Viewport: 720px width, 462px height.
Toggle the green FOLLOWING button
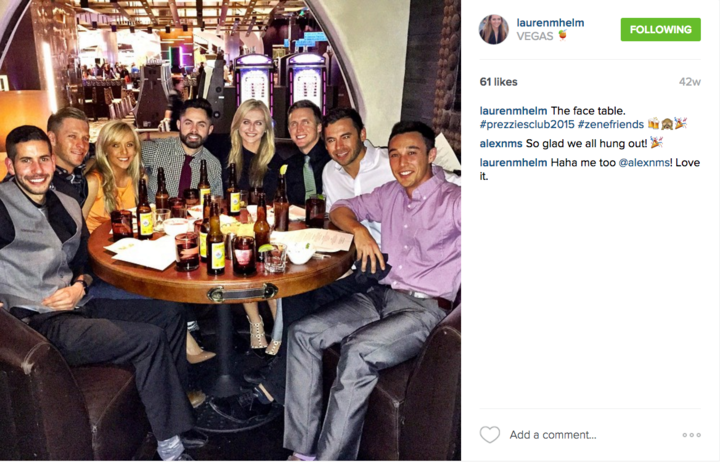[660, 29]
